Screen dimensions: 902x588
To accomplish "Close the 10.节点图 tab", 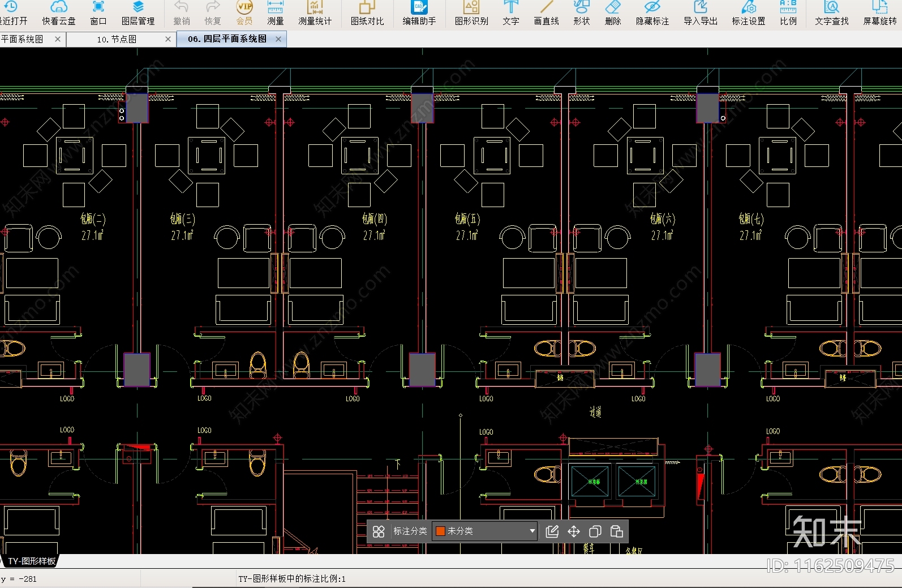I will click(x=168, y=39).
